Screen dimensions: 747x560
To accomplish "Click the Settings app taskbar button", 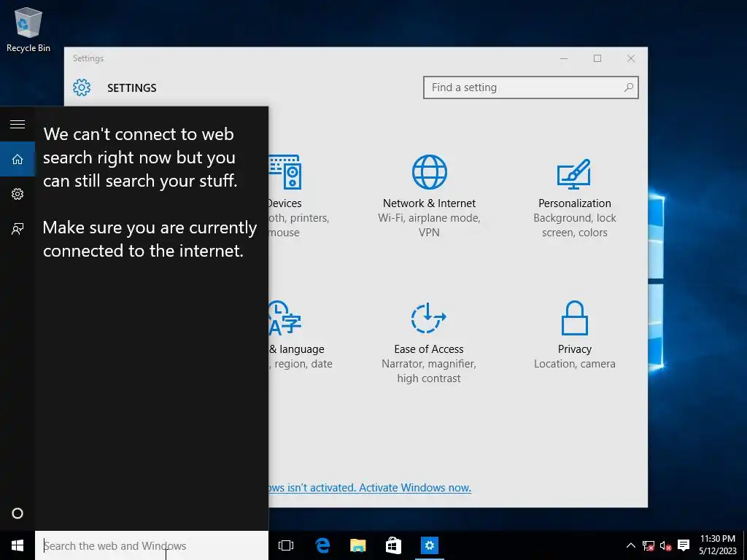I will tap(429, 545).
